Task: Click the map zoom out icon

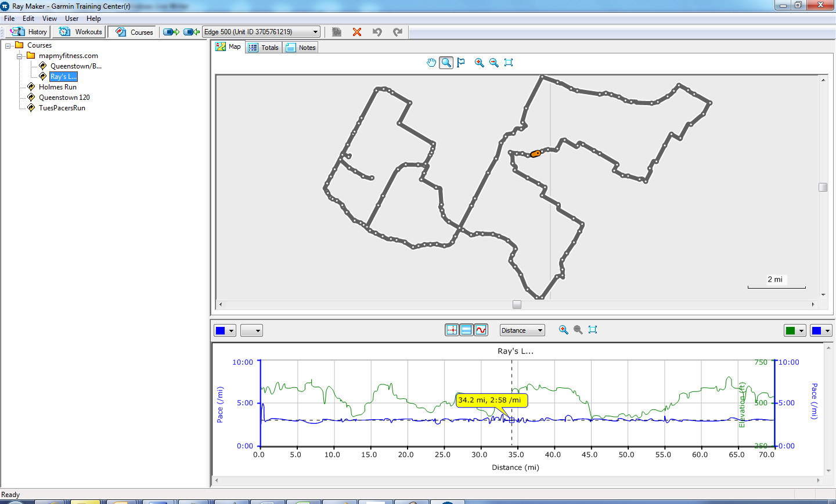Action: pos(494,63)
